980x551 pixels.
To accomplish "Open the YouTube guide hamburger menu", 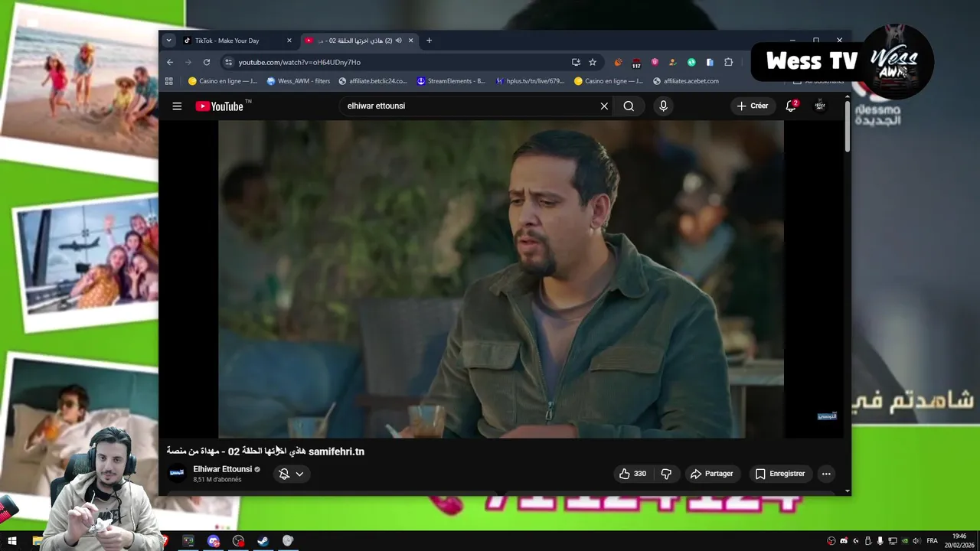I will (x=177, y=106).
